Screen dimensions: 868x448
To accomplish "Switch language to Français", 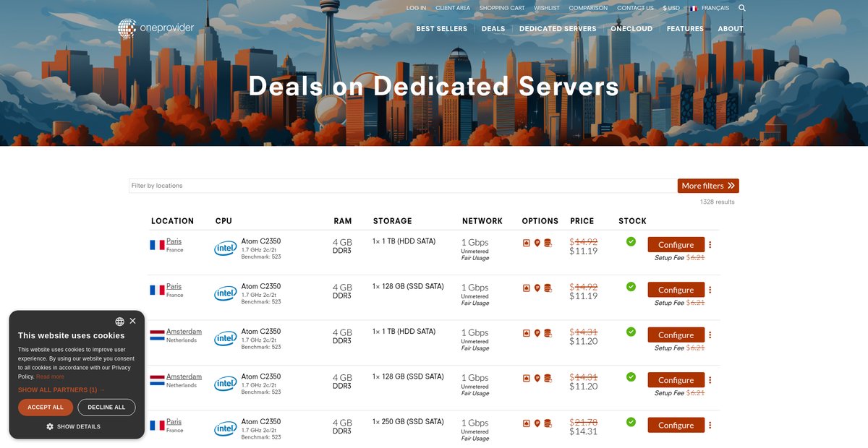I will click(710, 8).
